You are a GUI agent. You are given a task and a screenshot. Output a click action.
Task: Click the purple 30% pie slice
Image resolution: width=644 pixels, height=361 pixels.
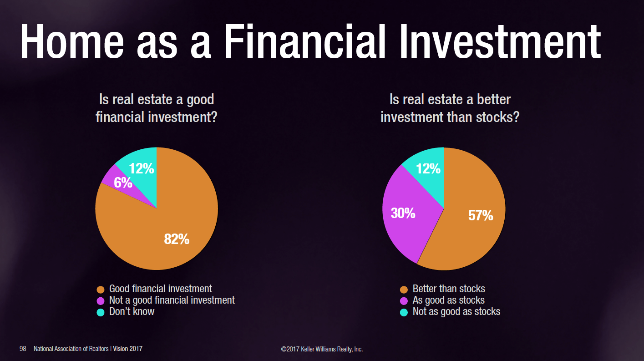pyautogui.click(x=405, y=214)
